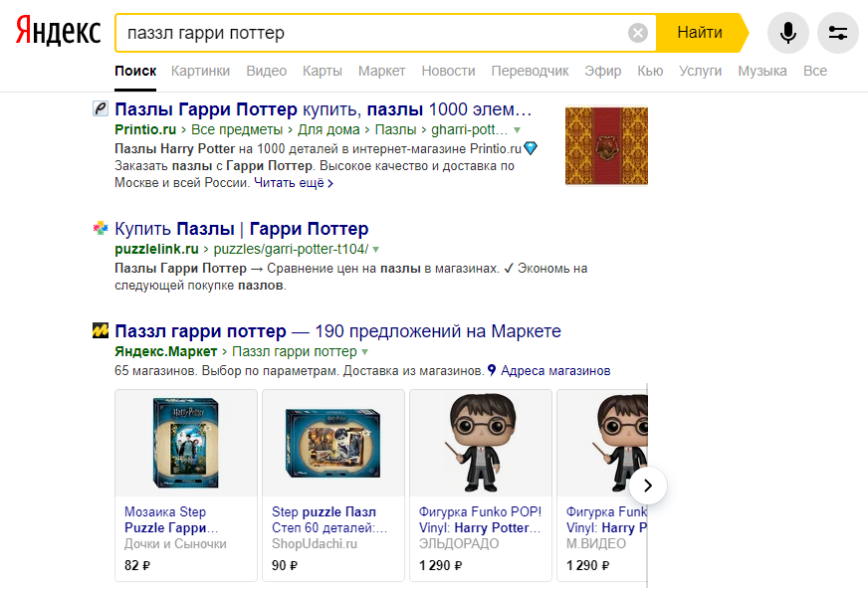Show all services via Все

pos(815,71)
